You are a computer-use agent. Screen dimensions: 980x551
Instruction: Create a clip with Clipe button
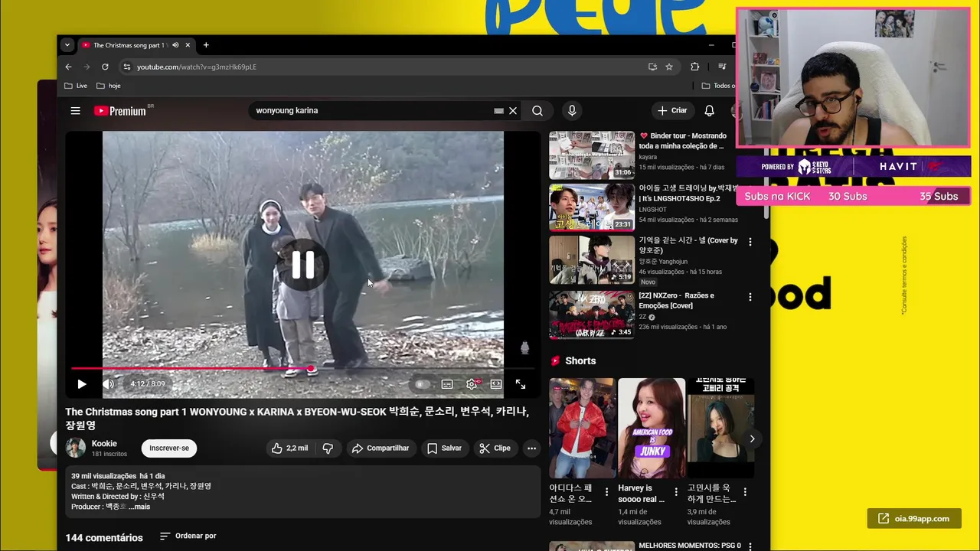click(495, 448)
